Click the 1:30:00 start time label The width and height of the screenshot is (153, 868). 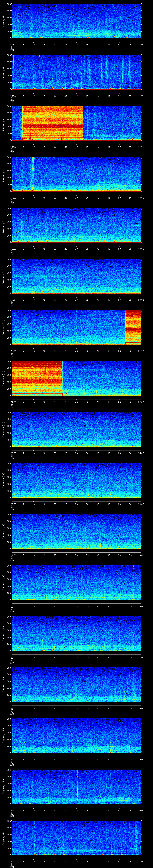pyautogui.click(x=12, y=861)
